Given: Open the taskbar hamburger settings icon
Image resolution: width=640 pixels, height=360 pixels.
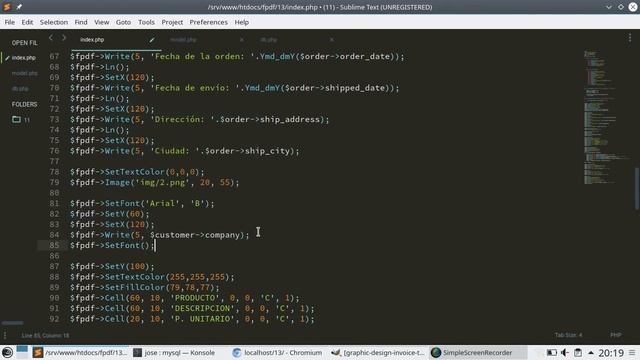Looking at the screenshot, I should tap(632, 352).
